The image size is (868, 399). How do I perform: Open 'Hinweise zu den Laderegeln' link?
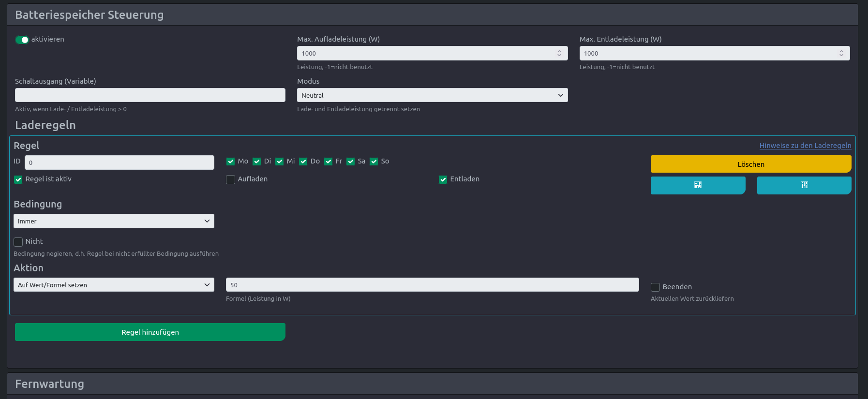click(805, 146)
